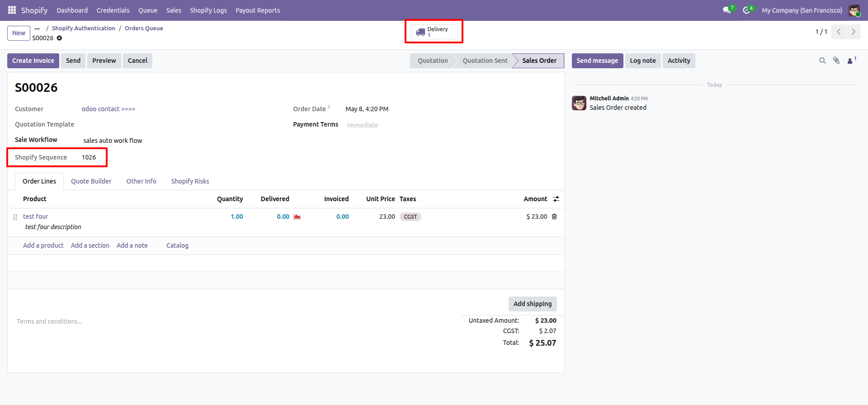The image size is (868, 405).
Task: Expand breadcrumb ellipsis
Action: tap(37, 28)
